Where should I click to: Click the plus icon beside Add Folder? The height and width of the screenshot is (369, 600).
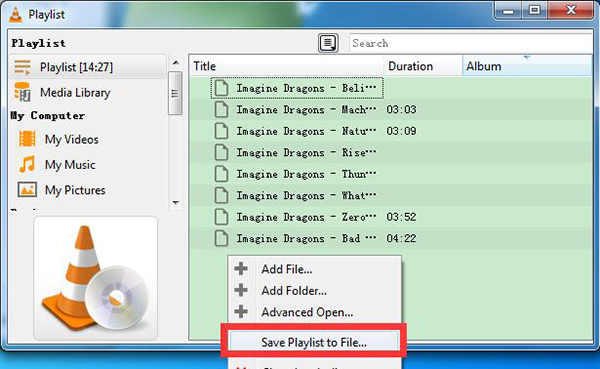coord(241,290)
